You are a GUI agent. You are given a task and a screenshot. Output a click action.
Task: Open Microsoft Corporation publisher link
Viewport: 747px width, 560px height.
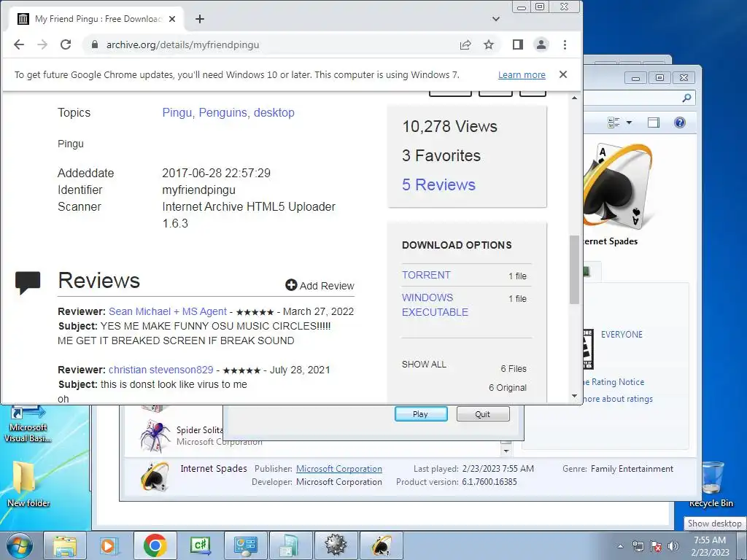(x=338, y=469)
